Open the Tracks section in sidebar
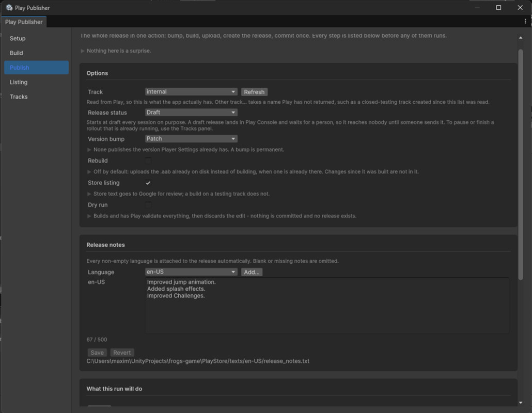The image size is (532, 413). coord(36,97)
